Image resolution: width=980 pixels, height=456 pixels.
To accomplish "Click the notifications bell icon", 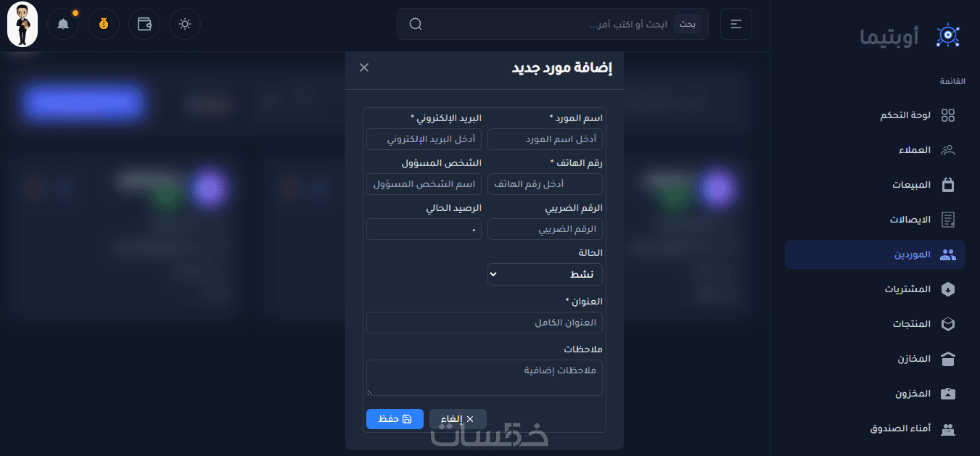I will coord(63,24).
